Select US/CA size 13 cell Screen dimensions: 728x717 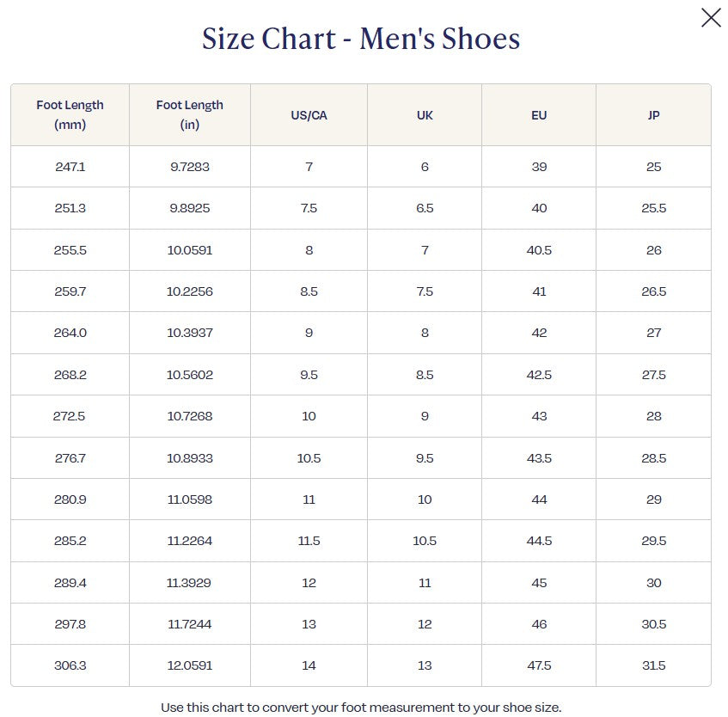pyautogui.click(x=309, y=624)
